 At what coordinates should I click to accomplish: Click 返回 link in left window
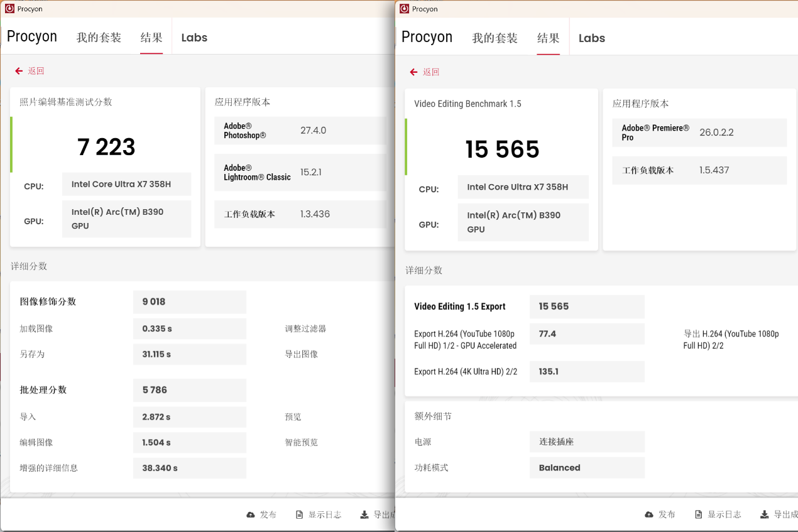pos(36,71)
